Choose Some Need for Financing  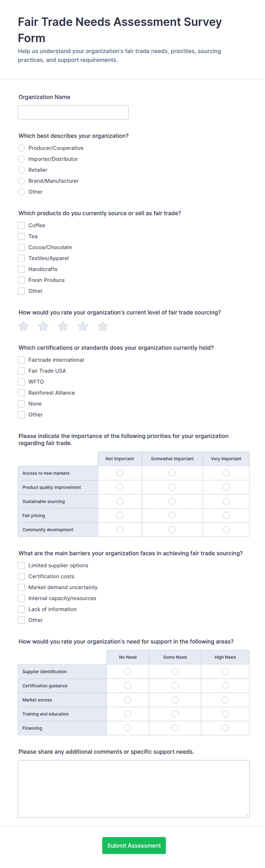click(x=175, y=728)
